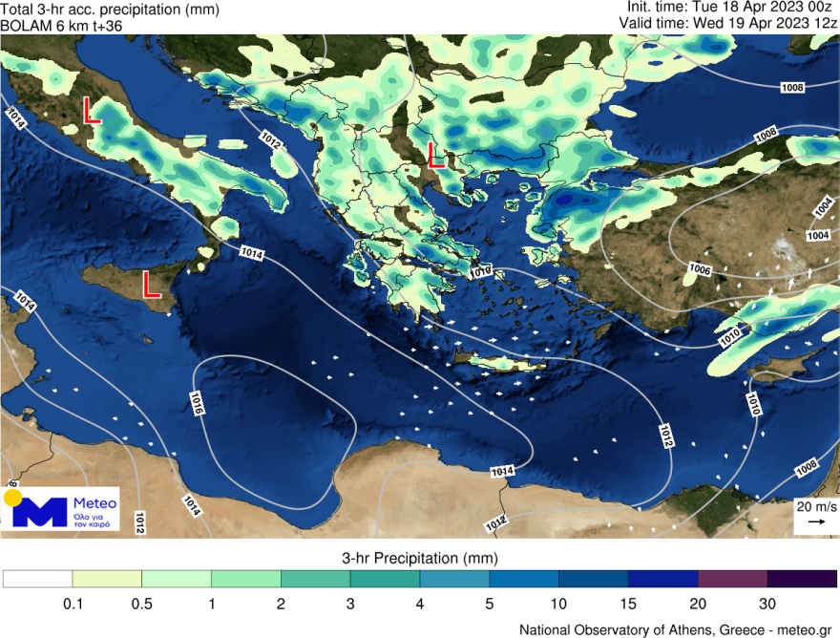Image resolution: width=840 pixels, height=638 pixels.
Task: Pick the darkest purple swatch above 30 mm
Action: [x=802, y=579]
